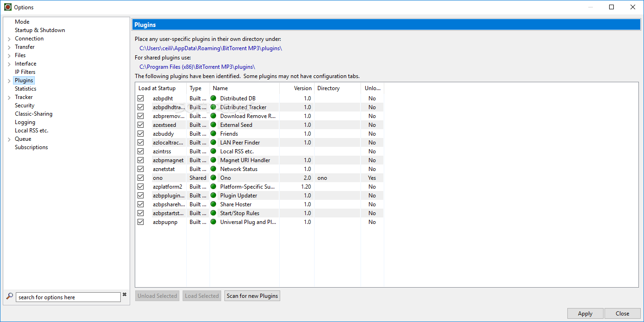The width and height of the screenshot is (644, 322).
Task: Select IP Filters in the sidebar
Action: (x=25, y=72)
